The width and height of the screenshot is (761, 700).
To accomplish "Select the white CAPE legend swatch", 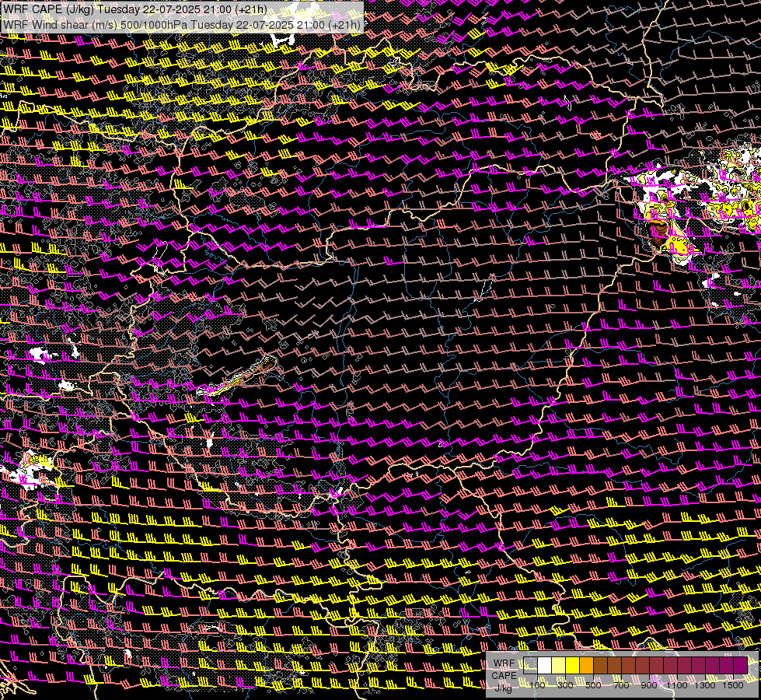I will click(x=545, y=666).
